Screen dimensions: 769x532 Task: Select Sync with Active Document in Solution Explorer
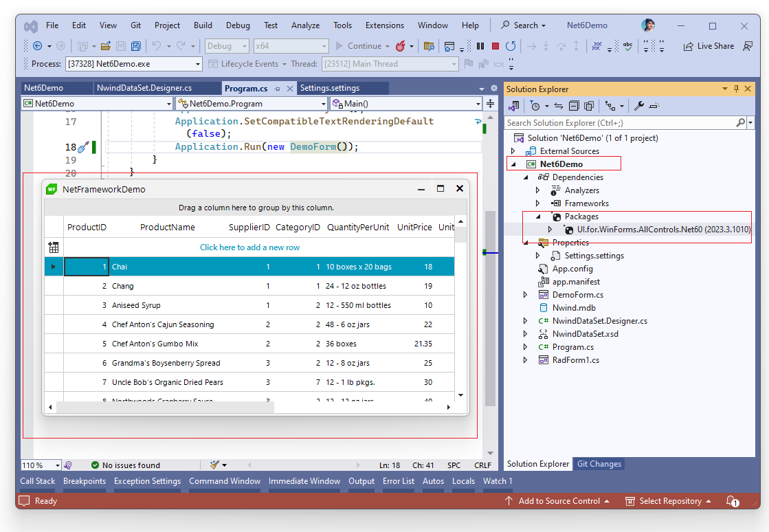[x=559, y=105]
